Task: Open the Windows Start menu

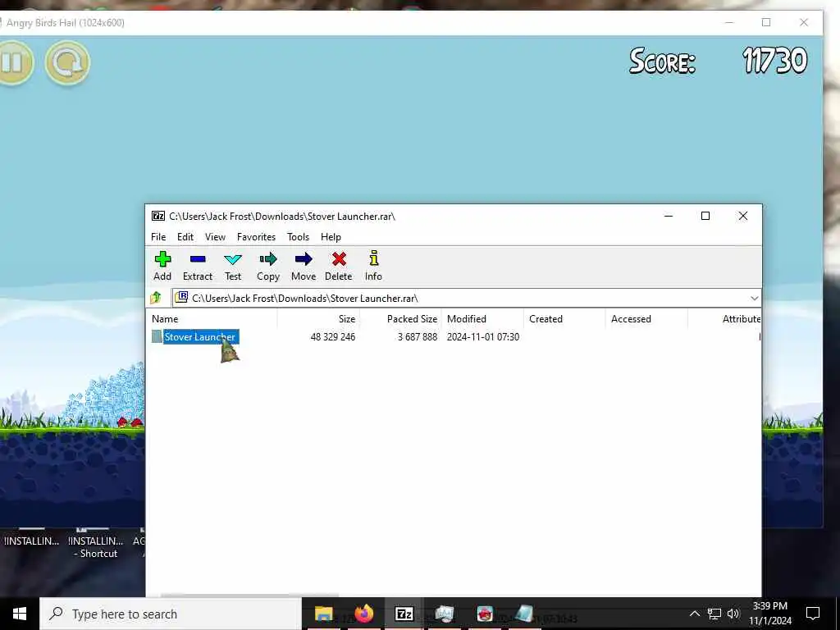Action: coord(20,614)
